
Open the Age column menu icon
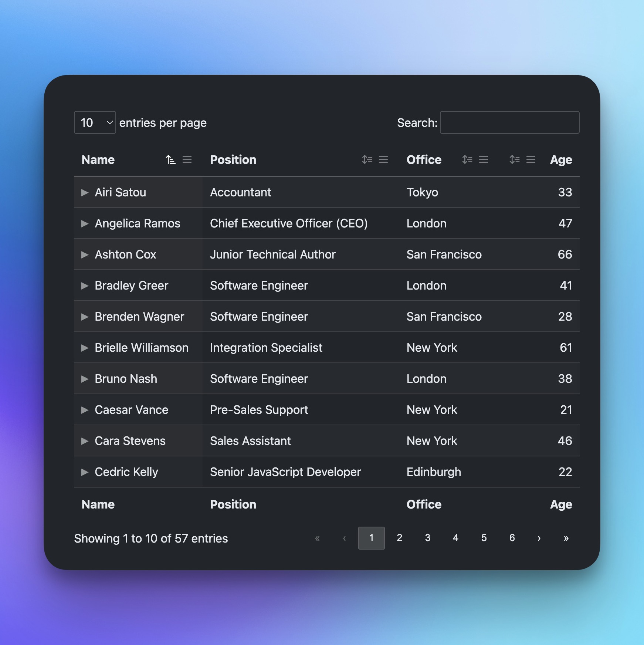(531, 159)
